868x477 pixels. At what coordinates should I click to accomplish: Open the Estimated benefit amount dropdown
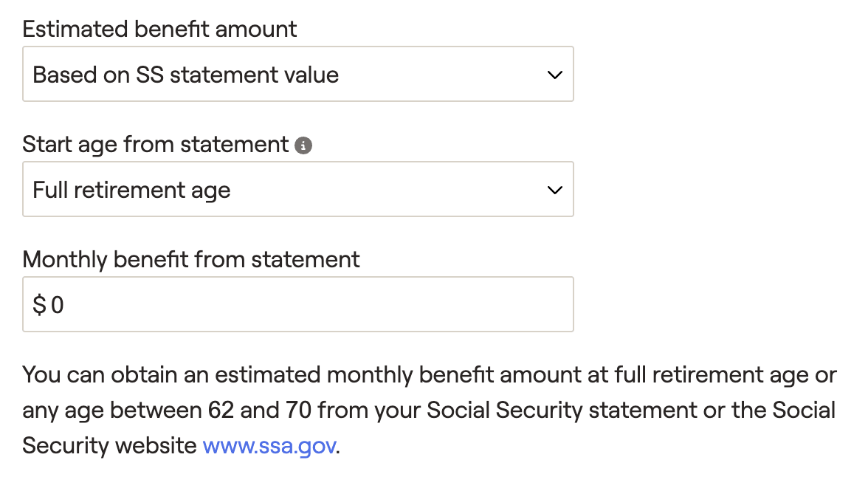pyautogui.click(x=298, y=75)
